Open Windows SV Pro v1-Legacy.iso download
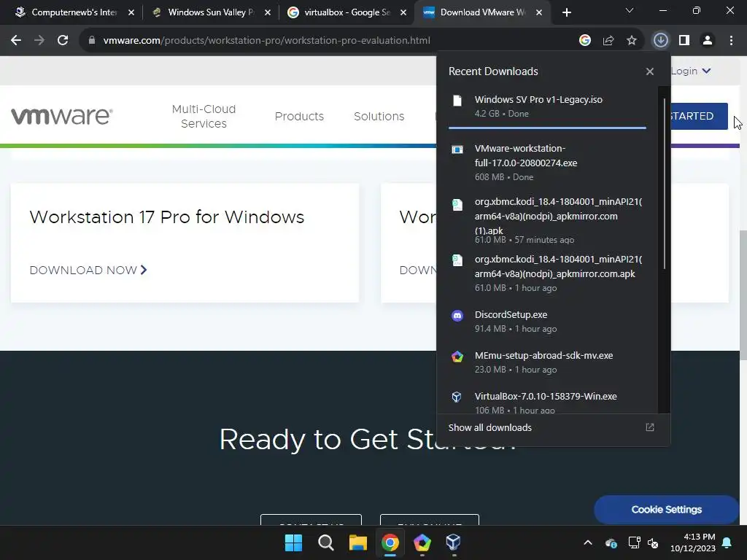The height and width of the screenshot is (560, 747). tap(547, 106)
